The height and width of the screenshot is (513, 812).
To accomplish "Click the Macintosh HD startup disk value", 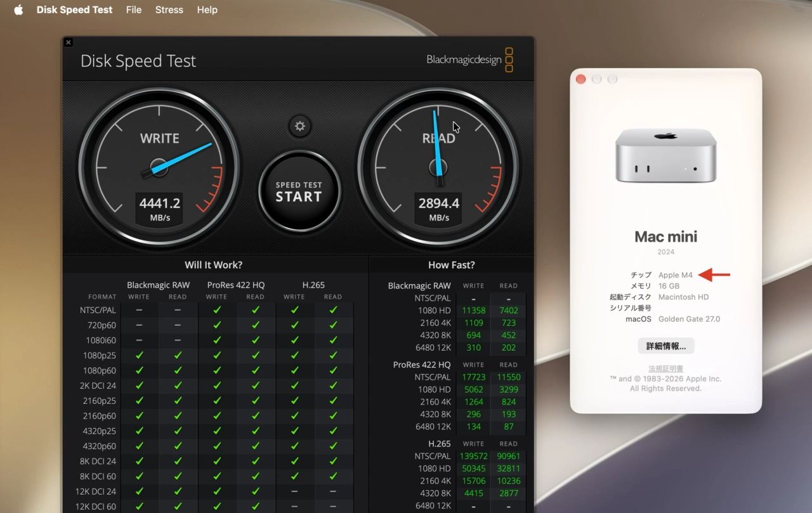I will pyautogui.click(x=684, y=297).
